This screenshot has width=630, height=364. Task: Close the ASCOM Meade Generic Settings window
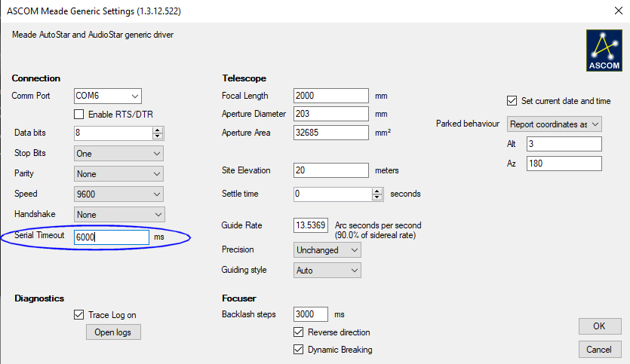619,11
